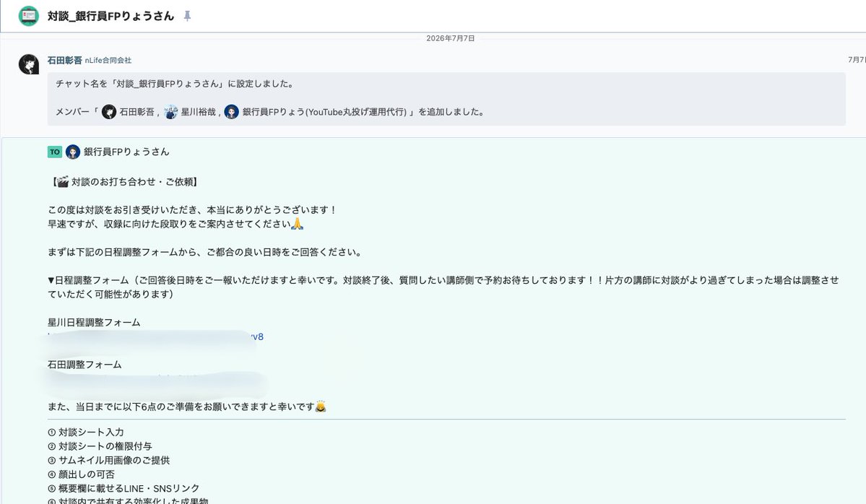Viewport: 866px width, 504px height.
Task: Click the チャット名を設定しました system message line
Action: click(x=175, y=84)
